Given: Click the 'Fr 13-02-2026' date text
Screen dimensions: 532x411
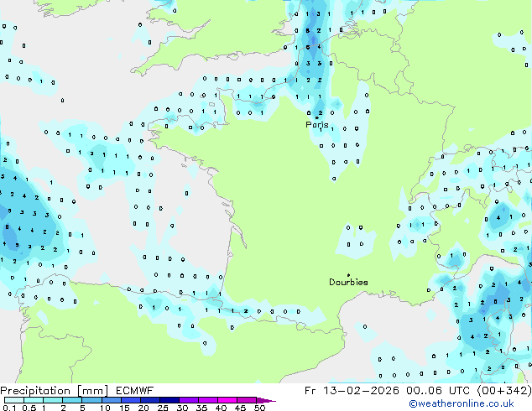Looking at the screenshot, I should pos(352,391).
